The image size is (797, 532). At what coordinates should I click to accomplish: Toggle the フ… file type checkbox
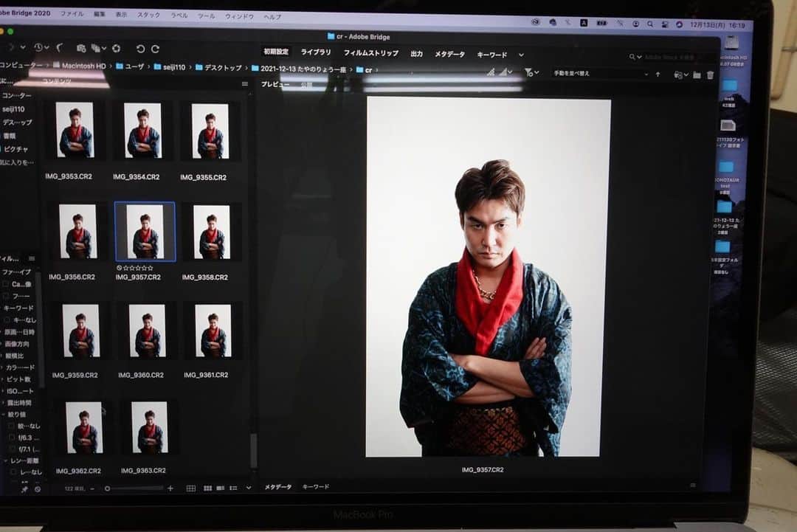pos(6,296)
